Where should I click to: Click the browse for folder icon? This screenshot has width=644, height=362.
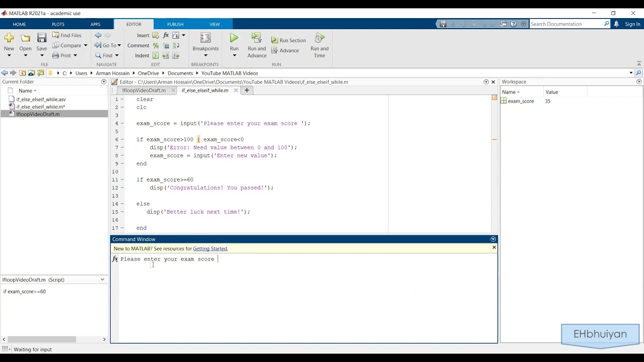[40, 73]
